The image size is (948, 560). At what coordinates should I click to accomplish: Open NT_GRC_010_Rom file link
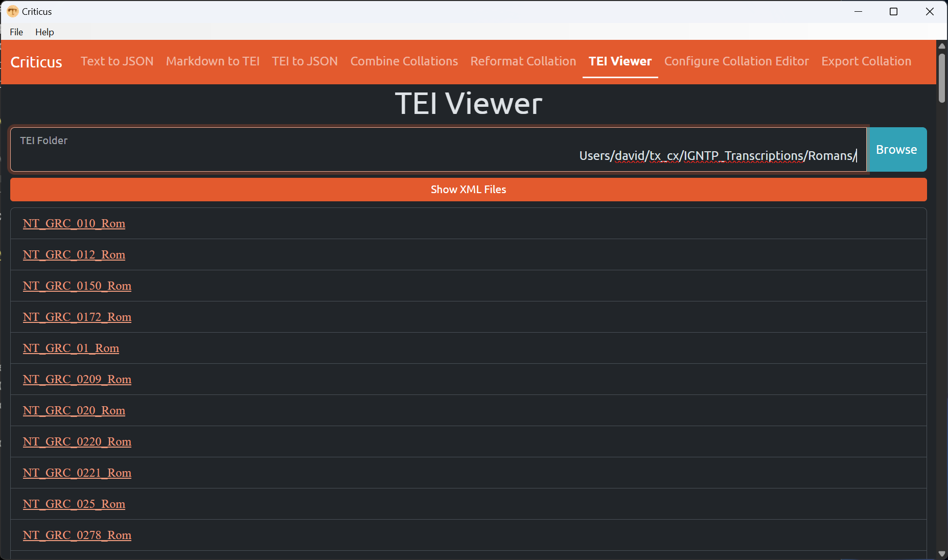click(x=74, y=223)
